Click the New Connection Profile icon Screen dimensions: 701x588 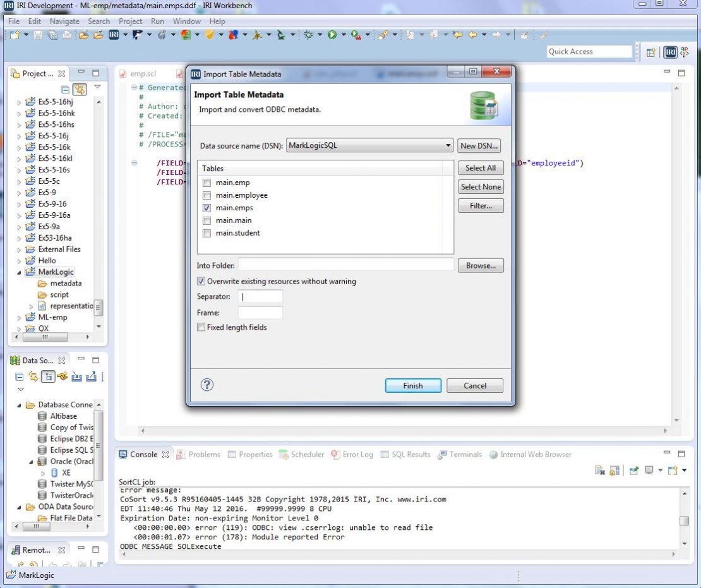click(62, 376)
